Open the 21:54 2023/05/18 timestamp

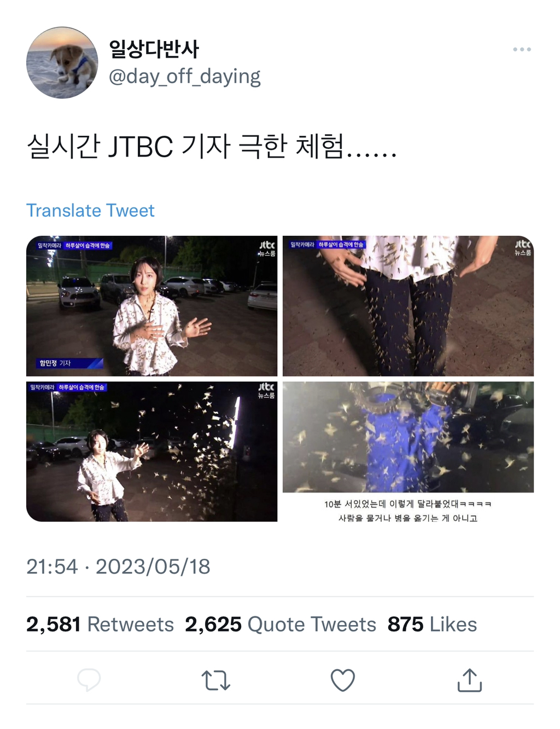pos(118,566)
